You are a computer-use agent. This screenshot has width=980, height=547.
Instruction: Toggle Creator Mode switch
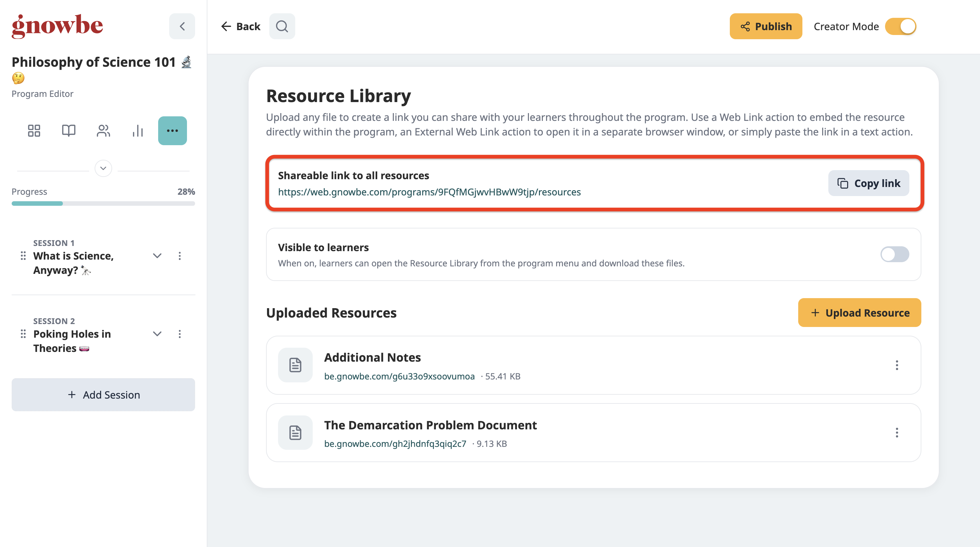pyautogui.click(x=901, y=26)
